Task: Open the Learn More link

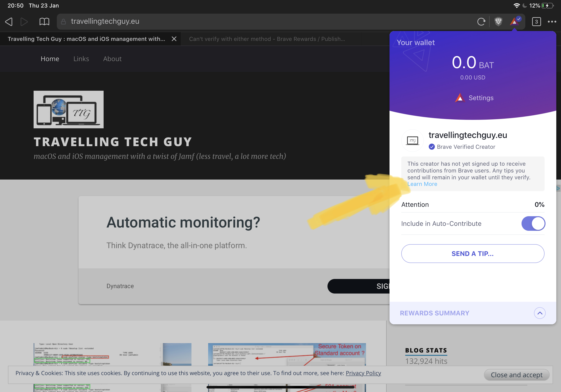Action: (422, 184)
